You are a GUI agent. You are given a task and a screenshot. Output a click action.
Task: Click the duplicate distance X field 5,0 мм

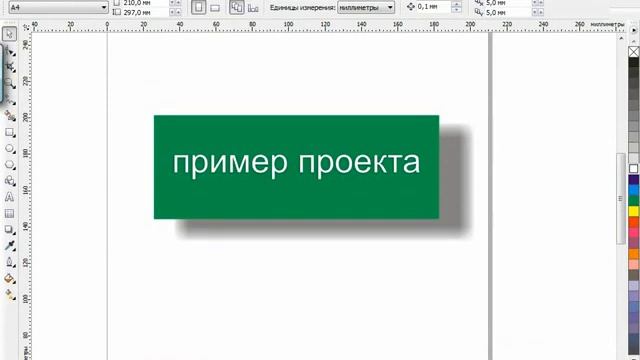(509, 3)
